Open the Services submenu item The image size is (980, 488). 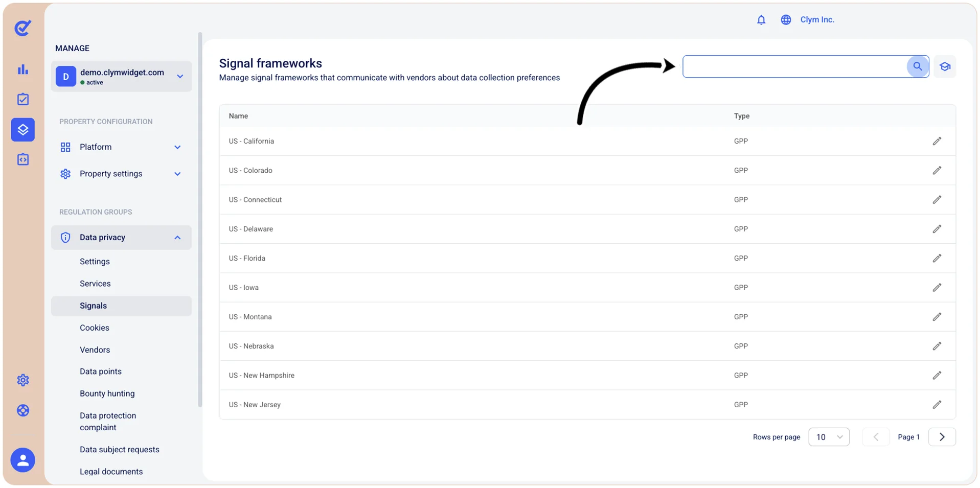click(95, 284)
